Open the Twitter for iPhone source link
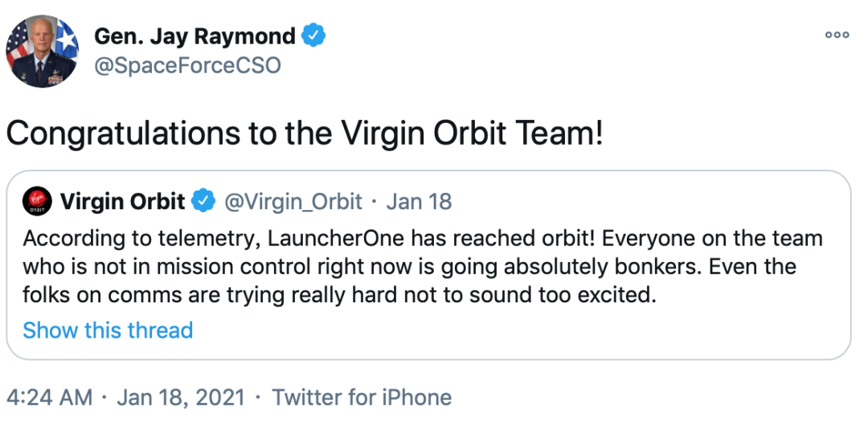The width and height of the screenshot is (868, 423). [362, 396]
